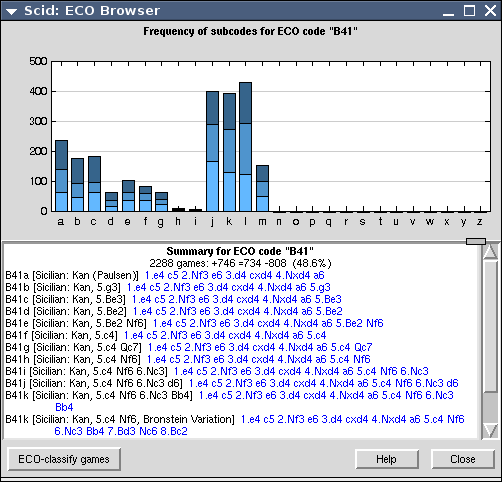Click the Close button
This screenshot has height=482, width=502.
click(463, 459)
